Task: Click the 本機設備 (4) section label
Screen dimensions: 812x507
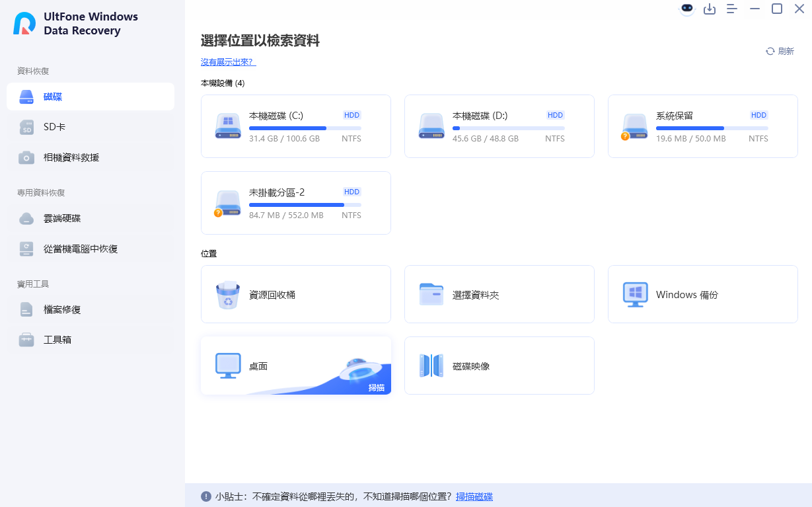Action: pos(223,83)
